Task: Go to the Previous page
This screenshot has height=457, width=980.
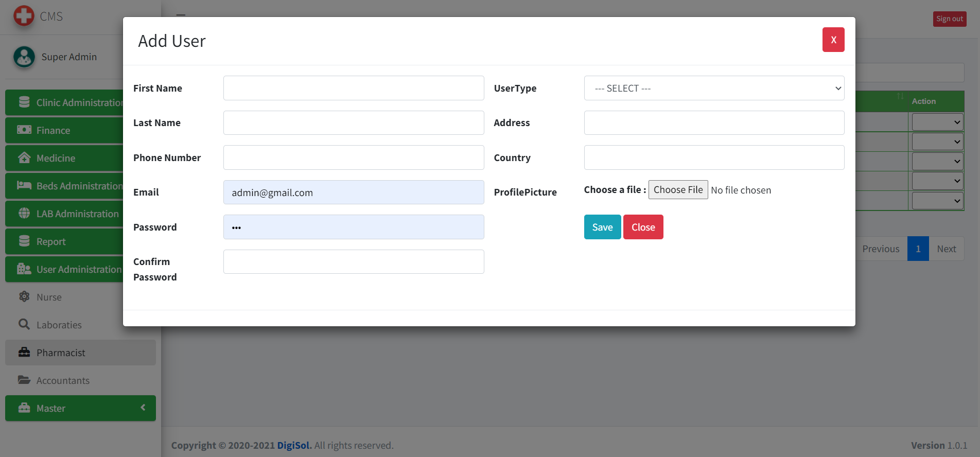Action: coord(881,249)
